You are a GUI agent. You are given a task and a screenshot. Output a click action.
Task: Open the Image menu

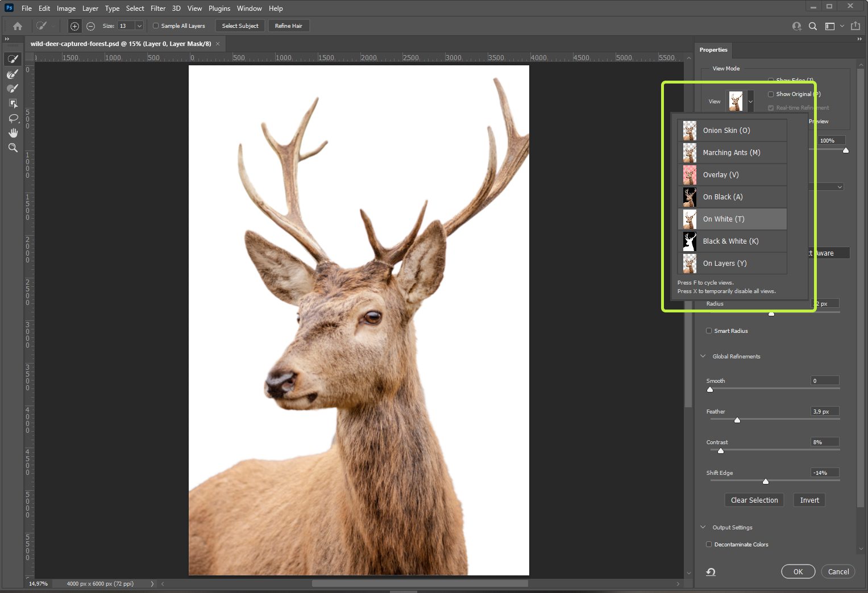[66, 9]
